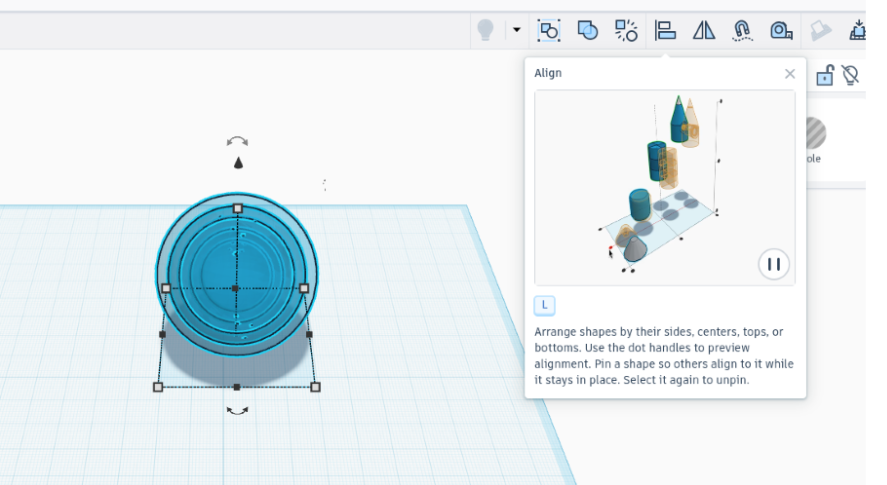887x485 pixels.
Task: Click the bottom curved rotation arrow handle
Action: 237,411
